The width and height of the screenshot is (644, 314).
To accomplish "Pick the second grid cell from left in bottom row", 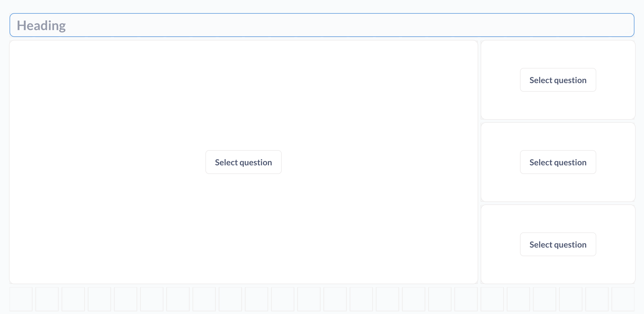I will coord(47,299).
